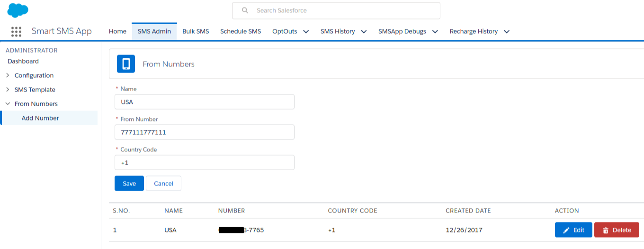Delete the USA number row
Screen dimensions: 644x249
point(617,230)
